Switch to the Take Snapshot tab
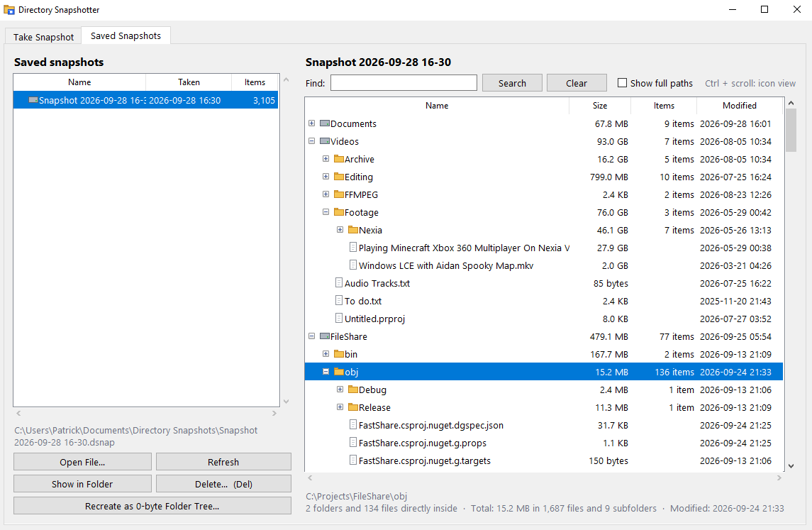This screenshot has height=530, width=812. pos(43,37)
